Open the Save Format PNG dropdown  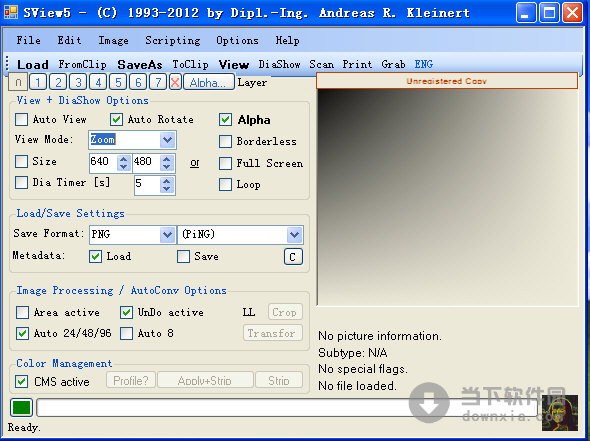pos(167,235)
